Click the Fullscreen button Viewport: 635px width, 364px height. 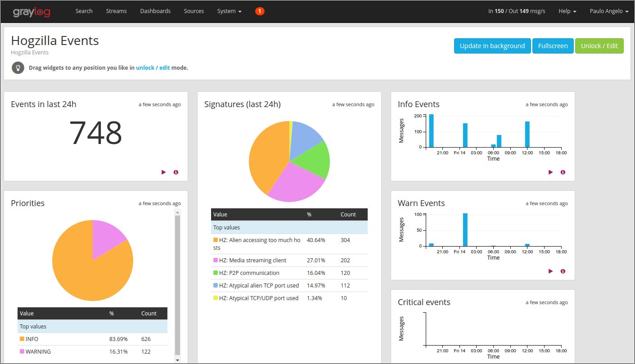tap(553, 46)
